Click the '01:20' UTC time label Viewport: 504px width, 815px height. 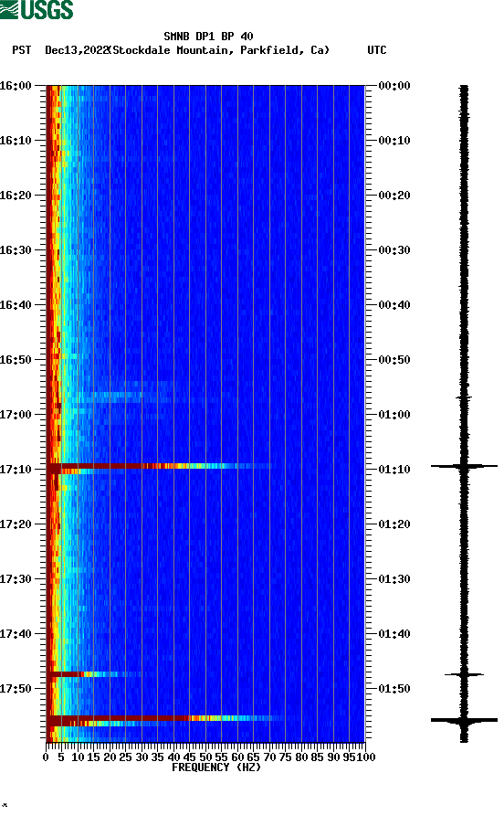[394, 524]
